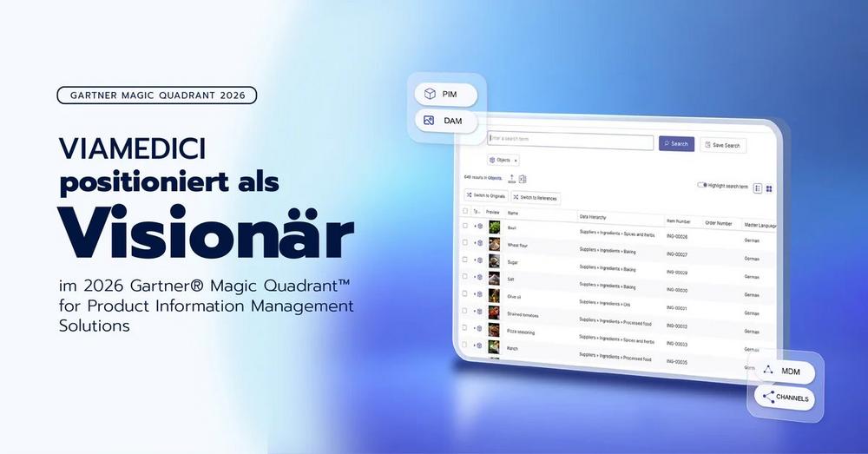The width and height of the screenshot is (868, 454).
Task: Click object type icon in Basil row
Action: click(480, 227)
